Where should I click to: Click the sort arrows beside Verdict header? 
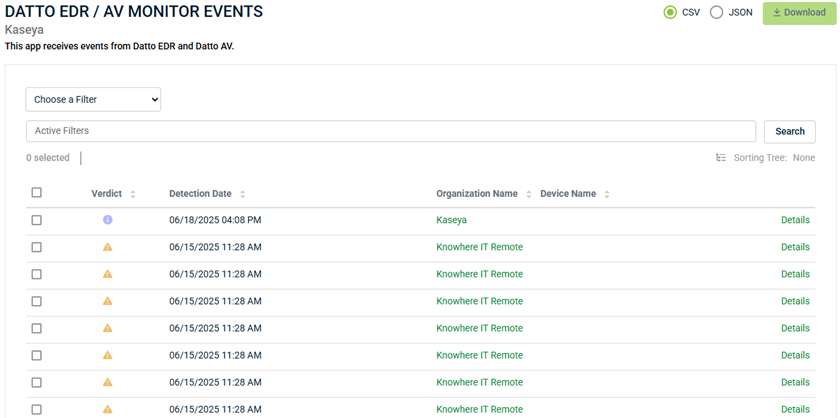[x=133, y=195]
